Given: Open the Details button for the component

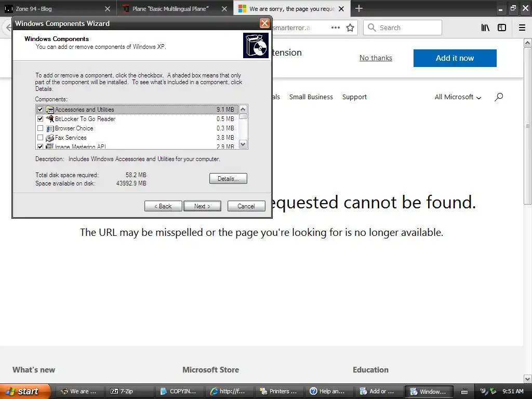Looking at the screenshot, I should (x=228, y=179).
